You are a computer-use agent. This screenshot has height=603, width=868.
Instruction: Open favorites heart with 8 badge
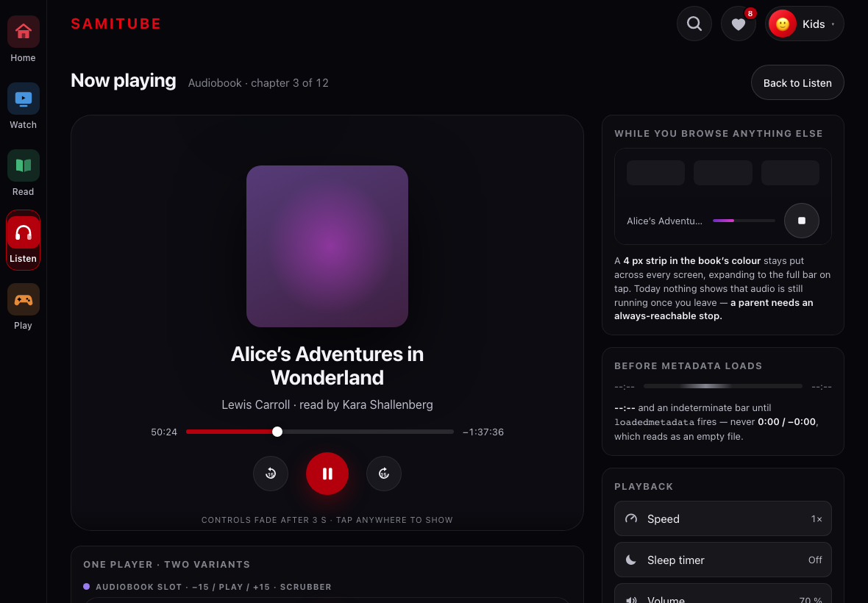click(739, 24)
